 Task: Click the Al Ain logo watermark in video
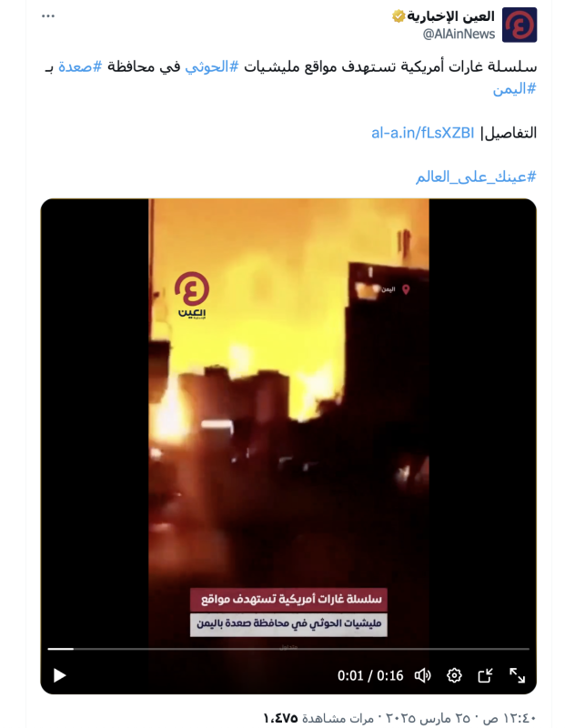pos(192,295)
